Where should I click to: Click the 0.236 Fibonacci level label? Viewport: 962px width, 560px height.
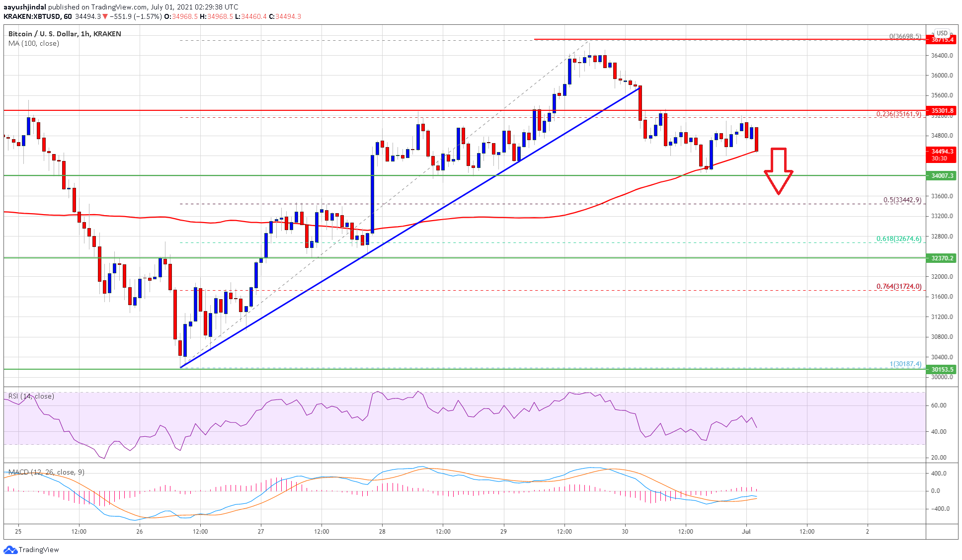tap(898, 114)
